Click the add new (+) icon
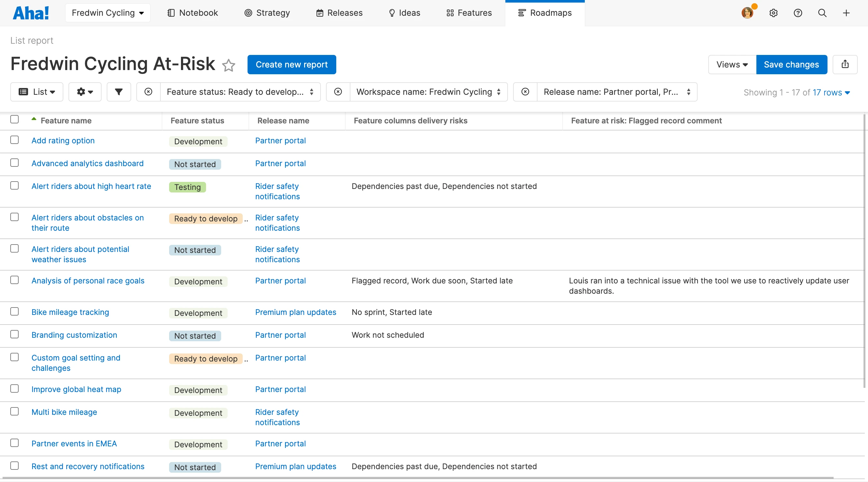Image resolution: width=868 pixels, height=482 pixels. point(846,13)
